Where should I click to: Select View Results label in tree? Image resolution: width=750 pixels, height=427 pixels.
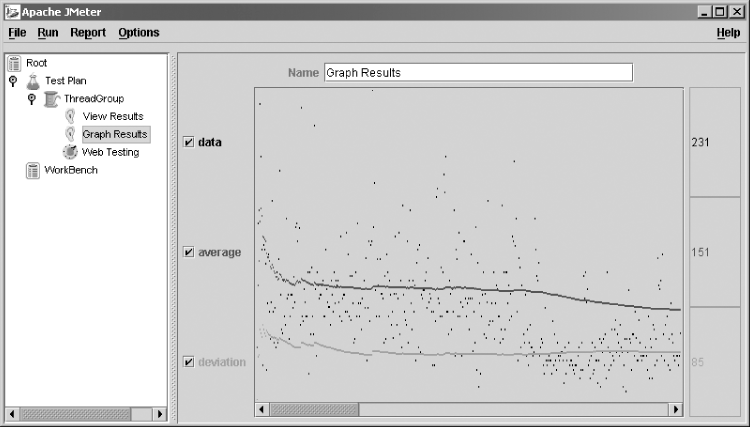pyautogui.click(x=113, y=116)
